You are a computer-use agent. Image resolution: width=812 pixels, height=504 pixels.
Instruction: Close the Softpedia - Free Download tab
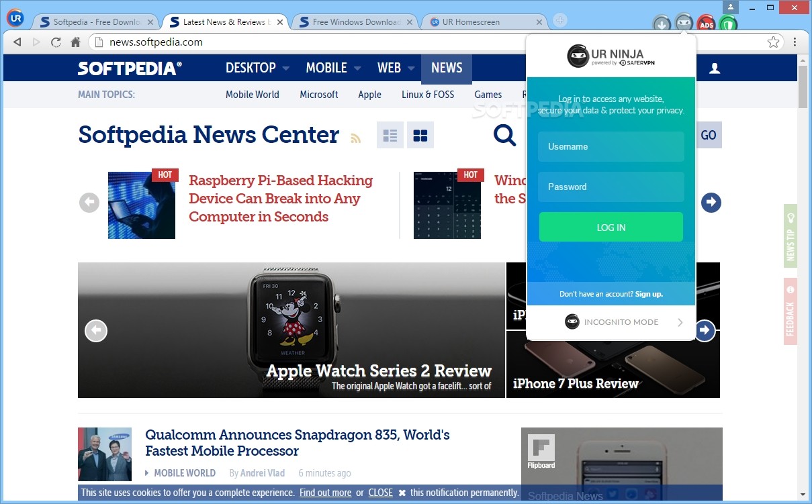click(x=150, y=22)
